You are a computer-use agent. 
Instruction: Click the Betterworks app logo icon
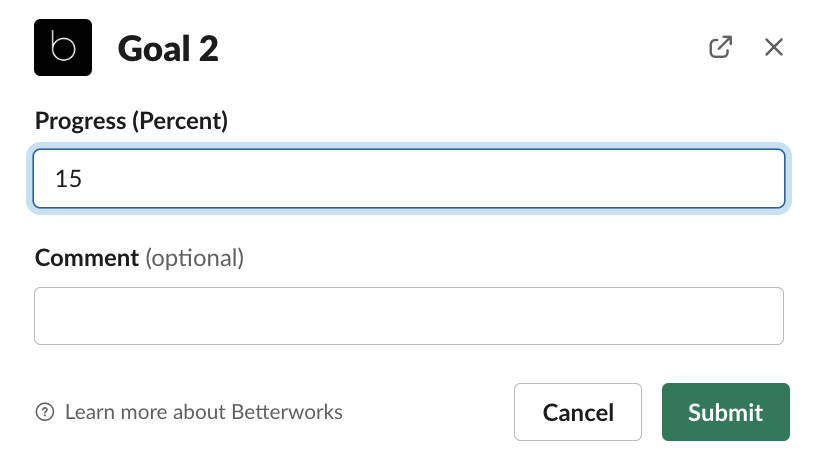[63, 48]
